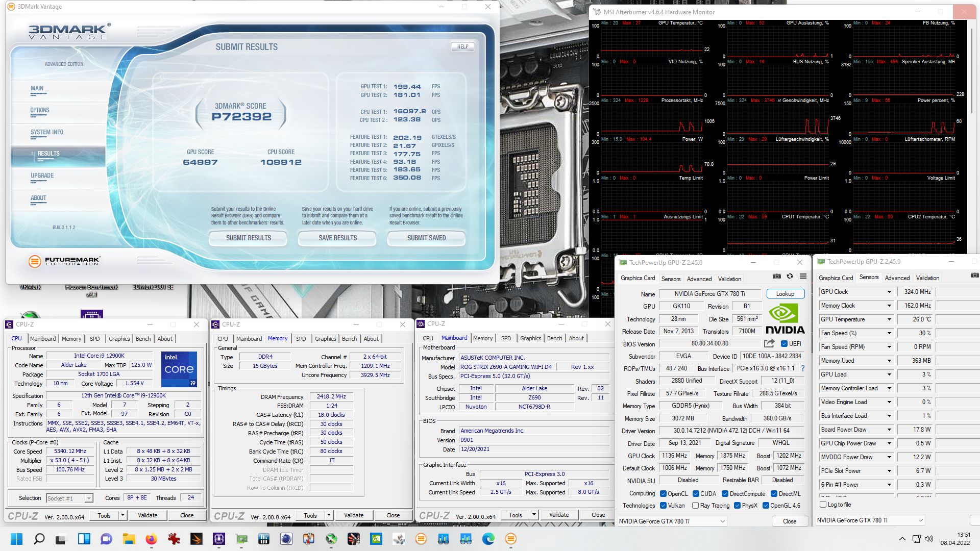Open the thermometer monitoring app in the taskbar
The width and height of the screenshot is (980, 551).
click(309, 539)
